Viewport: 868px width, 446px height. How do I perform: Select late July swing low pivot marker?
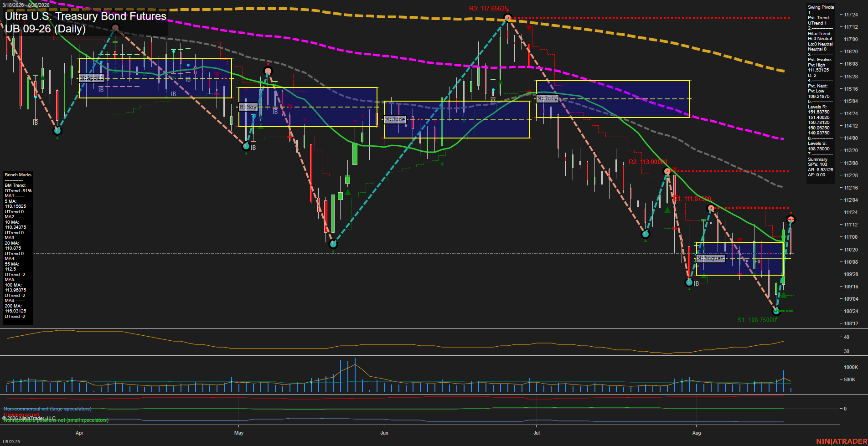tap(645, 235)
